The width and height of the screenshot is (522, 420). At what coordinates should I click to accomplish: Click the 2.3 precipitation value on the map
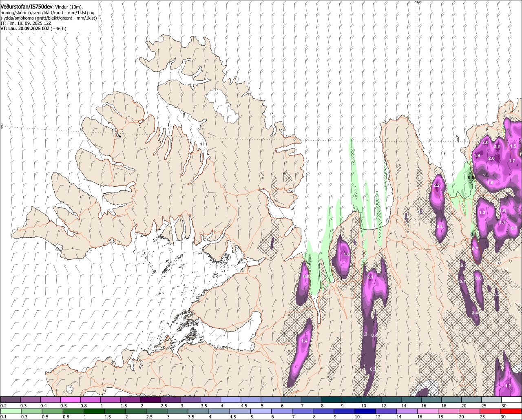(x=497, y=146)
